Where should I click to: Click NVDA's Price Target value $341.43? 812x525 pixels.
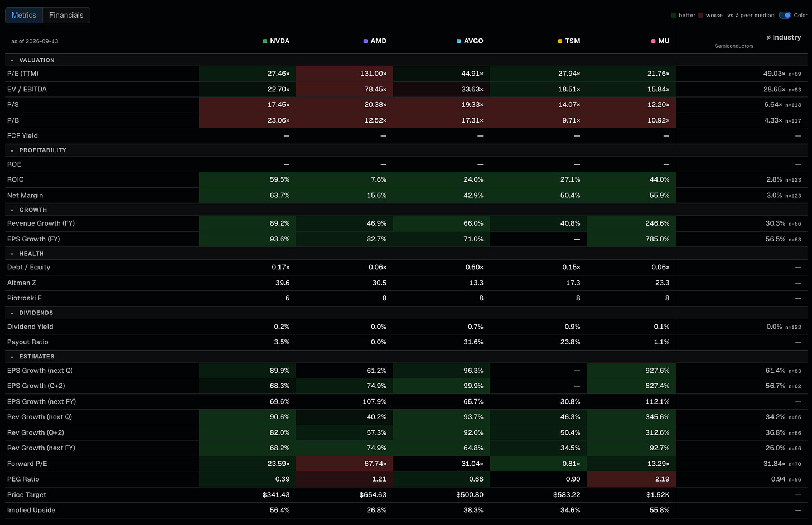276,495
